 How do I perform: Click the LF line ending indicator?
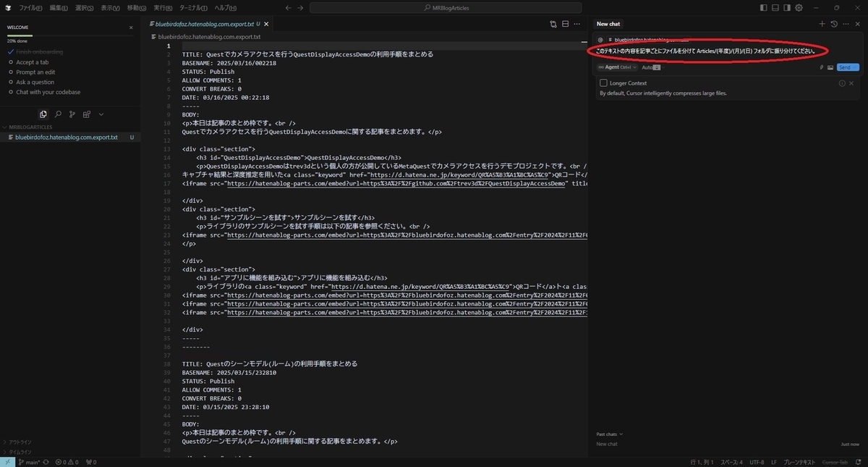[x=774, y=462]
